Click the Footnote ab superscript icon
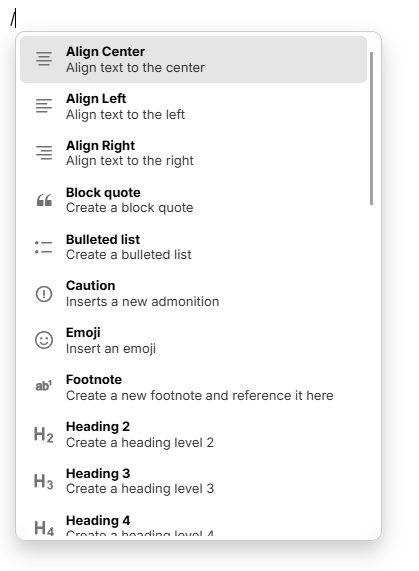 tap(44, 386)
